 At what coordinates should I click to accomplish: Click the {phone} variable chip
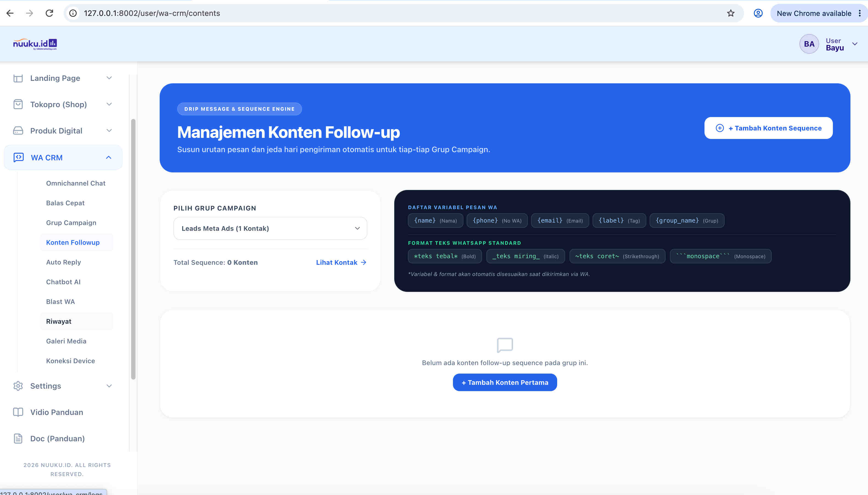coord(497,221)
